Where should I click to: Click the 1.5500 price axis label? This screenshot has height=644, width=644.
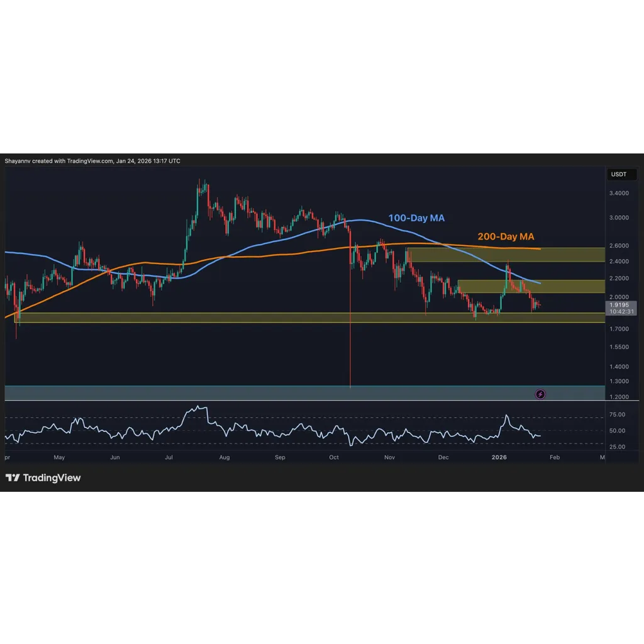pyautogui.click(x=619, y=347)
